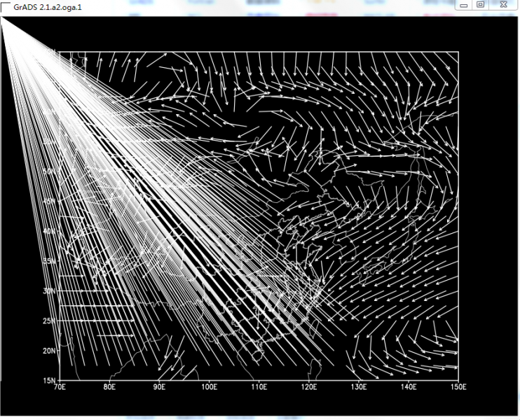This screenshot has height=420, width=520.
Task: Click the GrADS 2.1.a2.oga.1 window title
Action: click(53, 6)
